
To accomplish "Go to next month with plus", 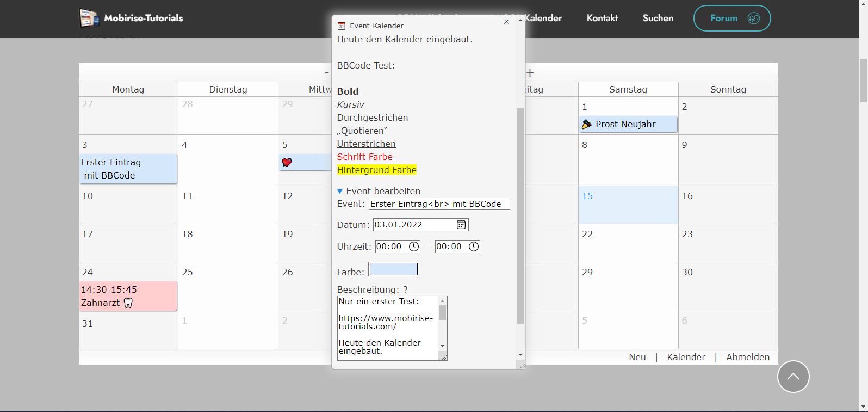I will coord(530,73).
